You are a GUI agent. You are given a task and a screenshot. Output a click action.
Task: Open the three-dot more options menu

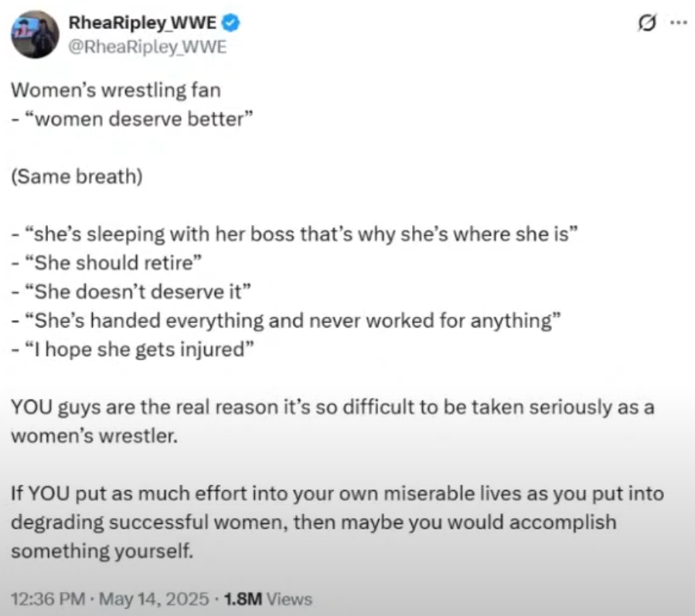[x=677, y=23]
